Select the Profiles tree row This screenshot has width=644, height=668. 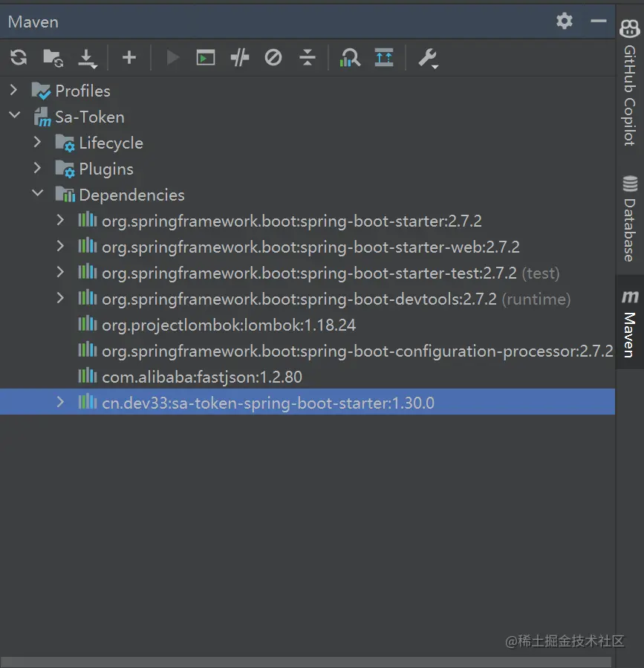(308, 91)
